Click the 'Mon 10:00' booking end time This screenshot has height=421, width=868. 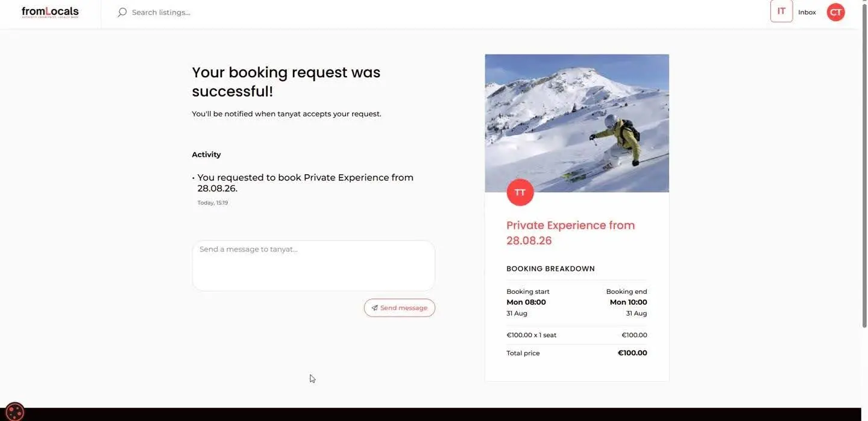(x=628, y=302)
